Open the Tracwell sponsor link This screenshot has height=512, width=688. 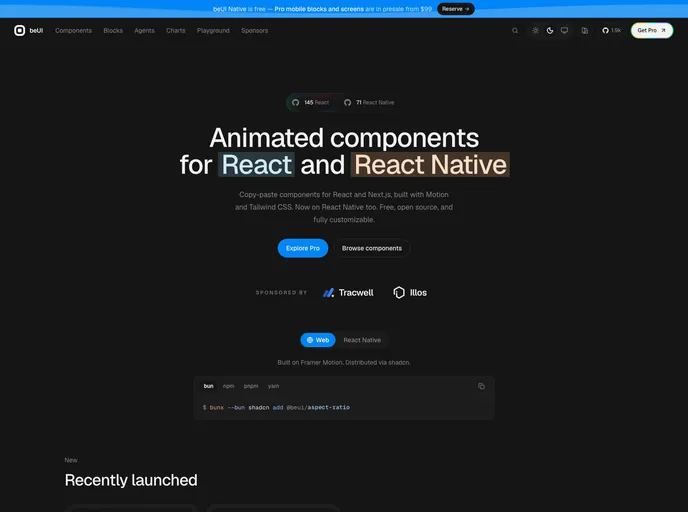348,293
